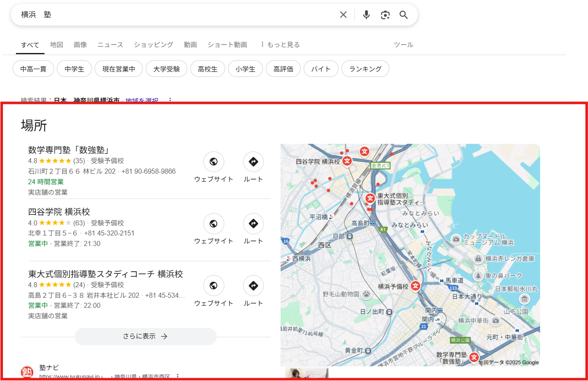588x381 pixels.
Task: Switch to the 地図 tab
Action: pos(57,44)
